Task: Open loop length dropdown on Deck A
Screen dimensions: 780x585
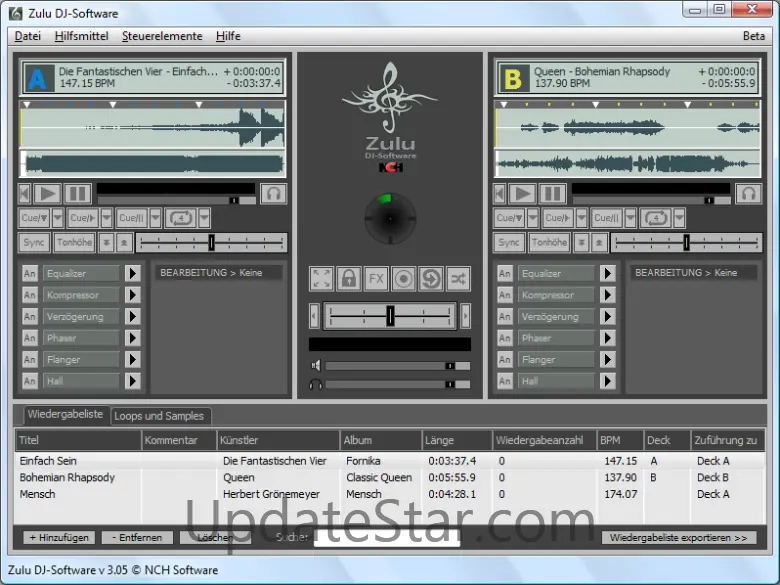Action: (x=204, y=218)
